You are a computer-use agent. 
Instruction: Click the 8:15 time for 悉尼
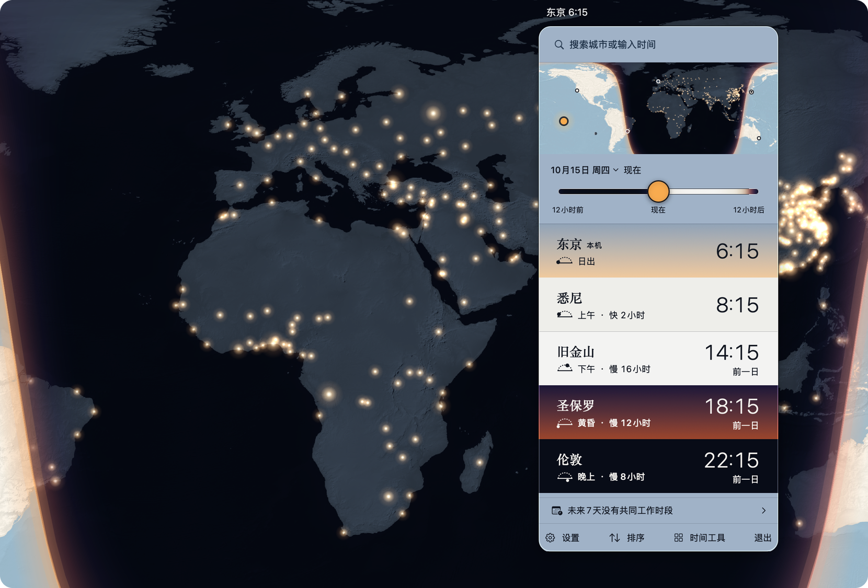pos(737,305)
